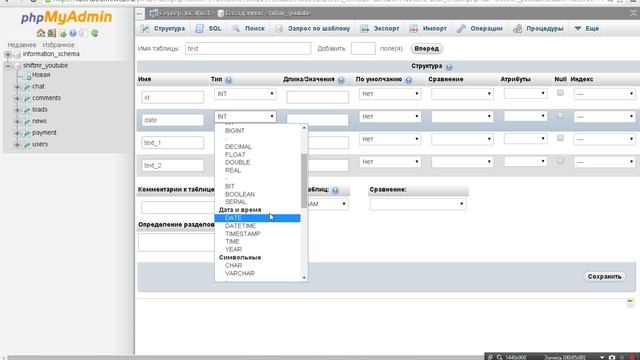Image resolution: width=640 pixels, height=360 pixels.
Task: Click the Сохранить button
Action: click(604, 277)
